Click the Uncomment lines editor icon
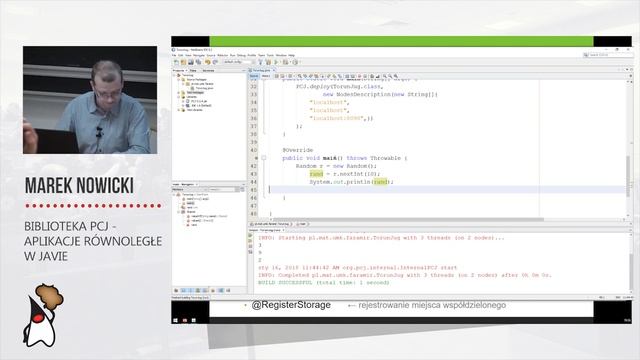 coord(378,76)
